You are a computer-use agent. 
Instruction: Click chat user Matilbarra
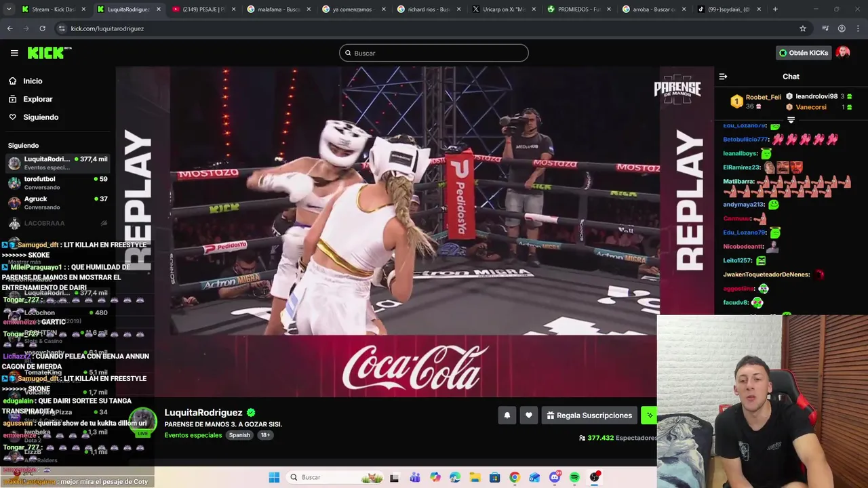click(738, 182)
